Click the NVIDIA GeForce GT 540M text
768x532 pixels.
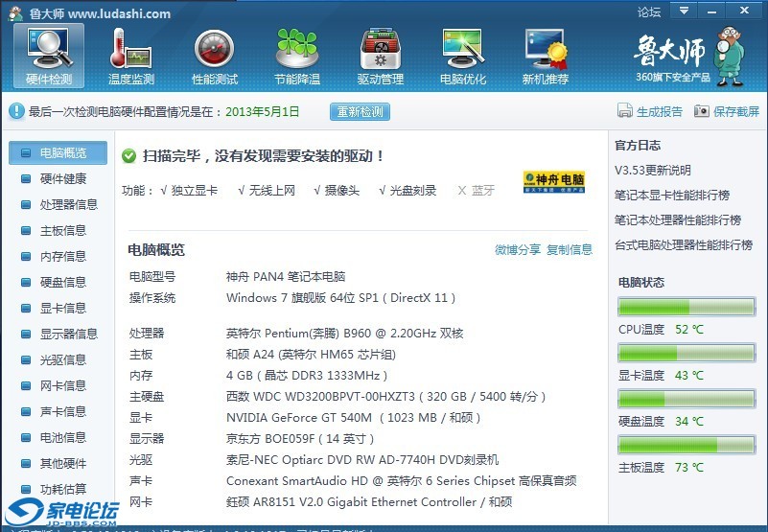point(353,418)
